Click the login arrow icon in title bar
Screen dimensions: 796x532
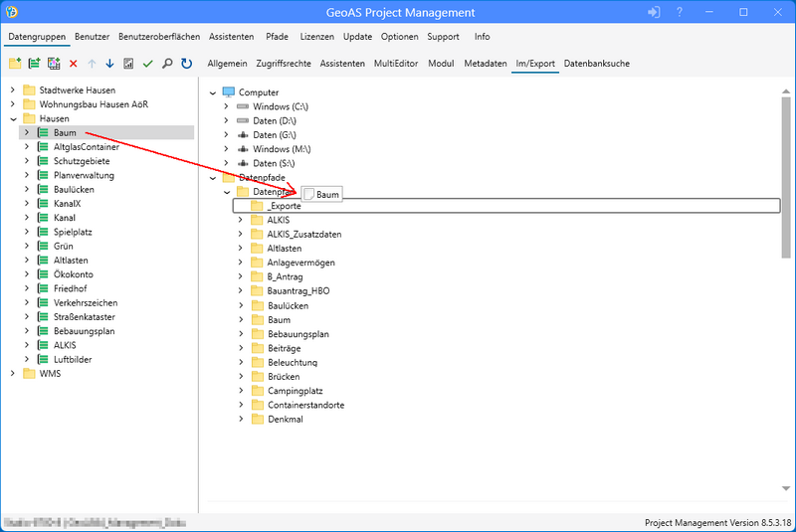654,12
